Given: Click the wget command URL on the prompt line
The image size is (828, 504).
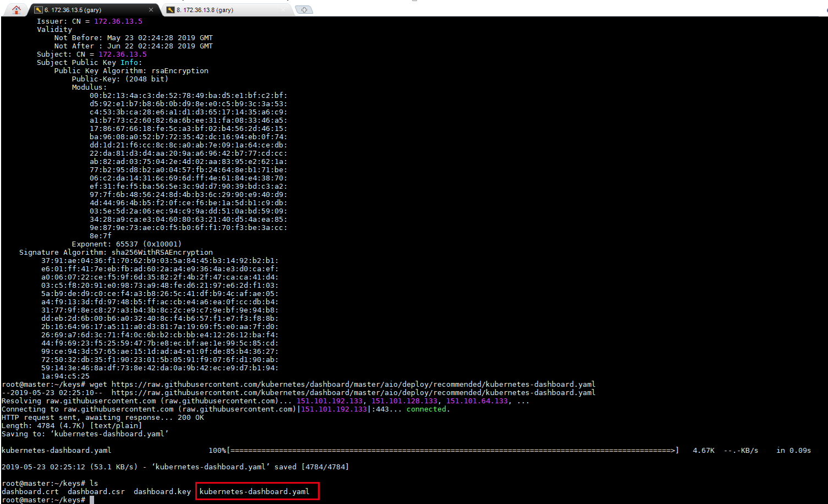Looking at the screenshot, I should (x=354, y=384).
